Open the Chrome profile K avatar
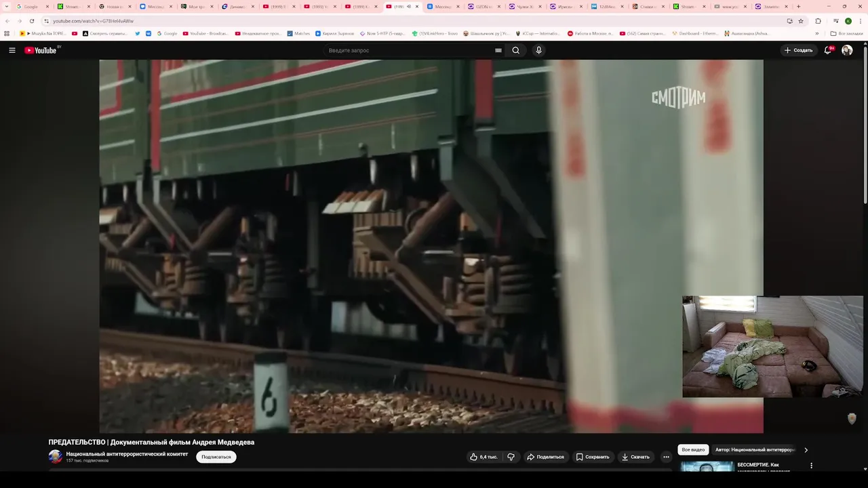Screen dimensions: 868x488 click(x=848, y=21)
